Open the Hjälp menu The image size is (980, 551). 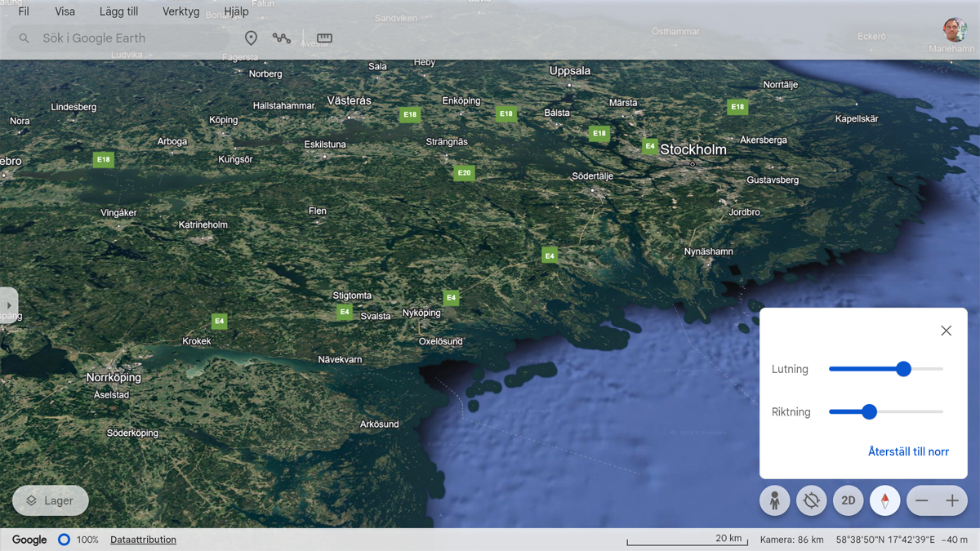click(x=236, y=11)
